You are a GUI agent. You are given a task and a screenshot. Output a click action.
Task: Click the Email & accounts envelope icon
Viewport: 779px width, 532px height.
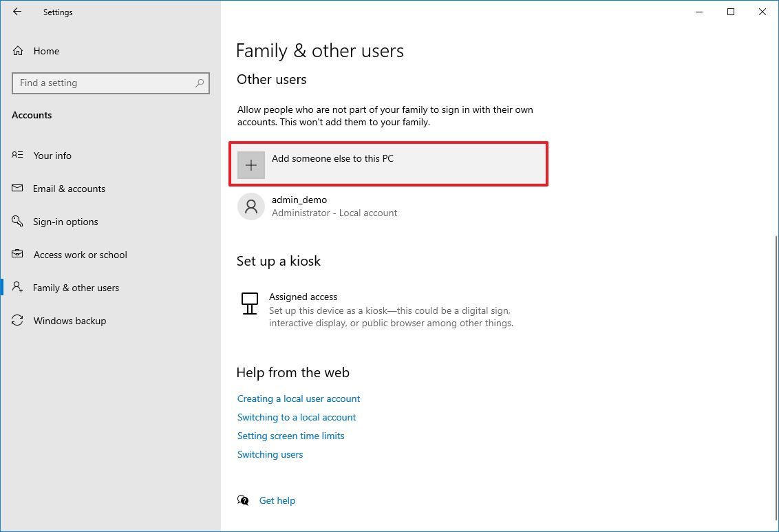point(17,189)
